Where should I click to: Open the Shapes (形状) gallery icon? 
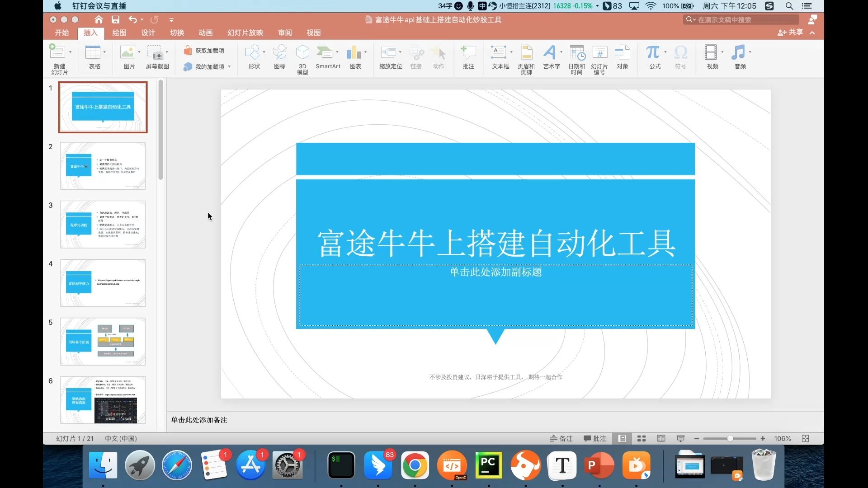(252, 52)
